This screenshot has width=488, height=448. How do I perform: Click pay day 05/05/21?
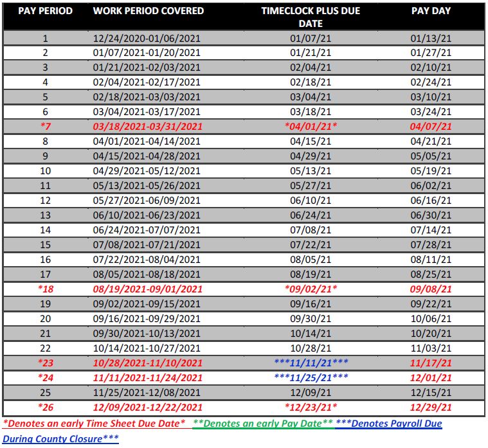click(431, 156)
